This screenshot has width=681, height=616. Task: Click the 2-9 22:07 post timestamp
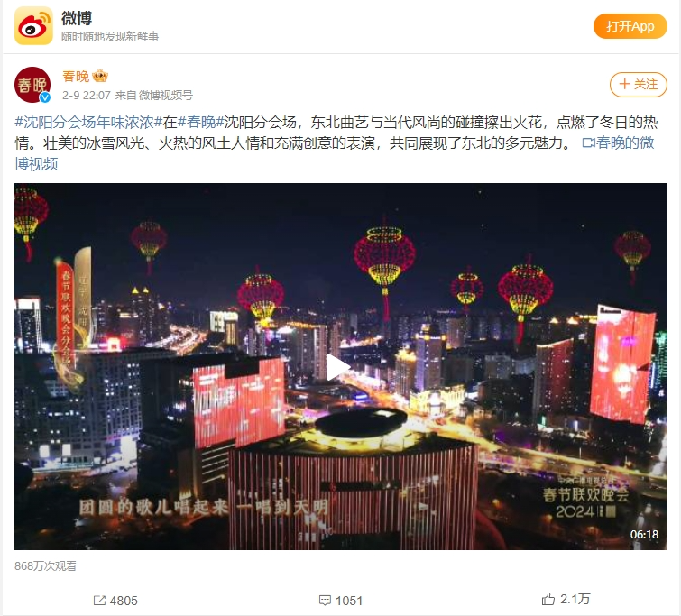click(x=87, y=95)
